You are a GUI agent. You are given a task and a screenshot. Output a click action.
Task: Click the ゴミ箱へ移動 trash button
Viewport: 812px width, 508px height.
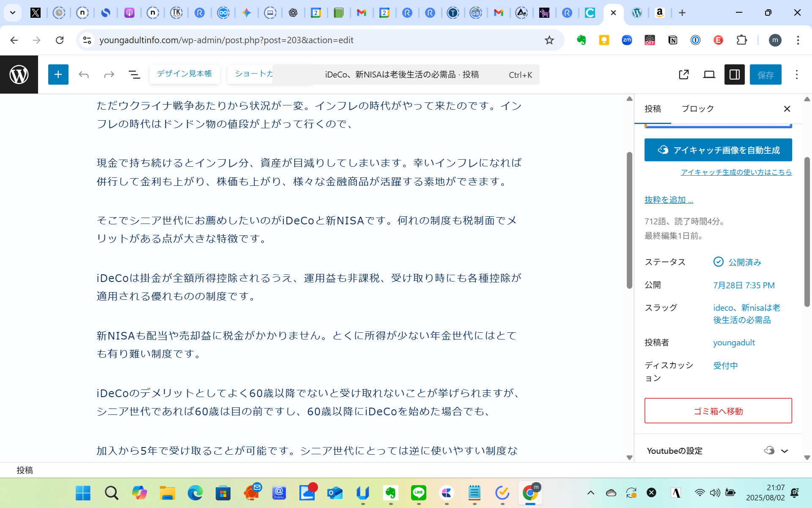(718, 411)
